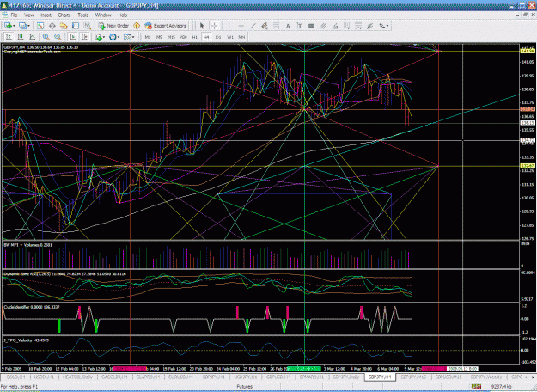Switch to the USDJPY,H1 chart tab
Viewport: 537px width, 392px height.
point(245,377)
